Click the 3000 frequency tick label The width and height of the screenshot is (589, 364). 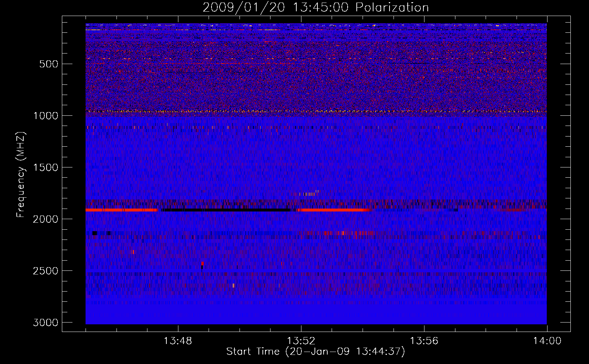(46, 323)
